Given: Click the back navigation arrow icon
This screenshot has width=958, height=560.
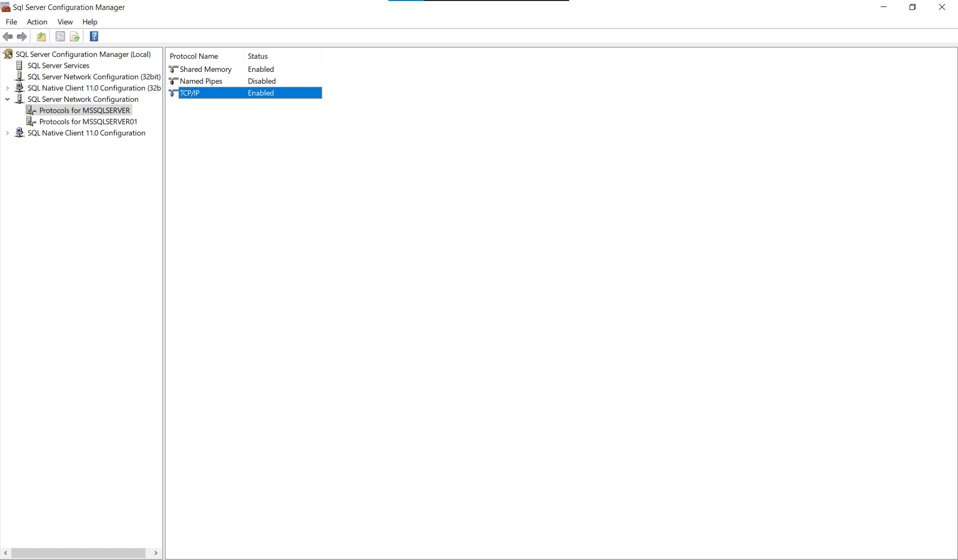Looking at the screenshot, I should [x=7, y=36].
